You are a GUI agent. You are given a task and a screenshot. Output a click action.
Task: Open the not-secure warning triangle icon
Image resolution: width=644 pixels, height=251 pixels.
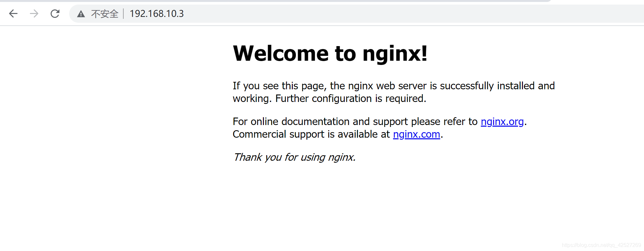[81, 14]
